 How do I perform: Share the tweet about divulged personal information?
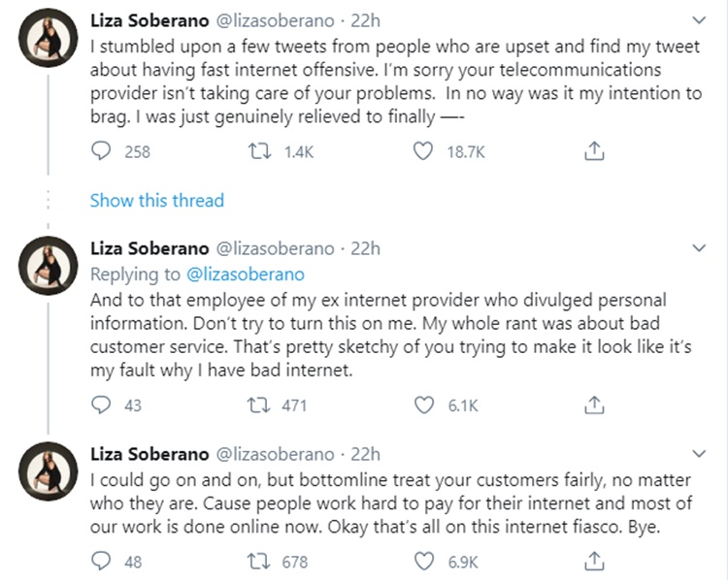(x=598, y=405)
